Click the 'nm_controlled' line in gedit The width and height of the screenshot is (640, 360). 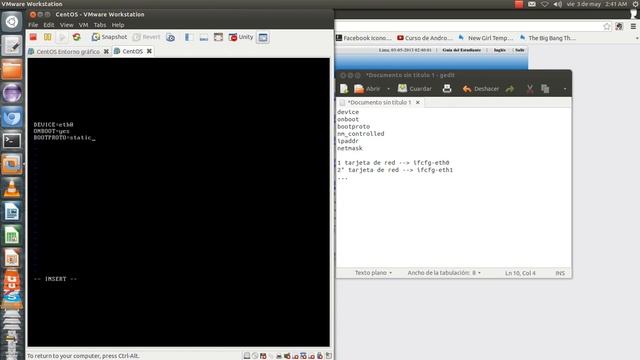click(x=360, y=134)
